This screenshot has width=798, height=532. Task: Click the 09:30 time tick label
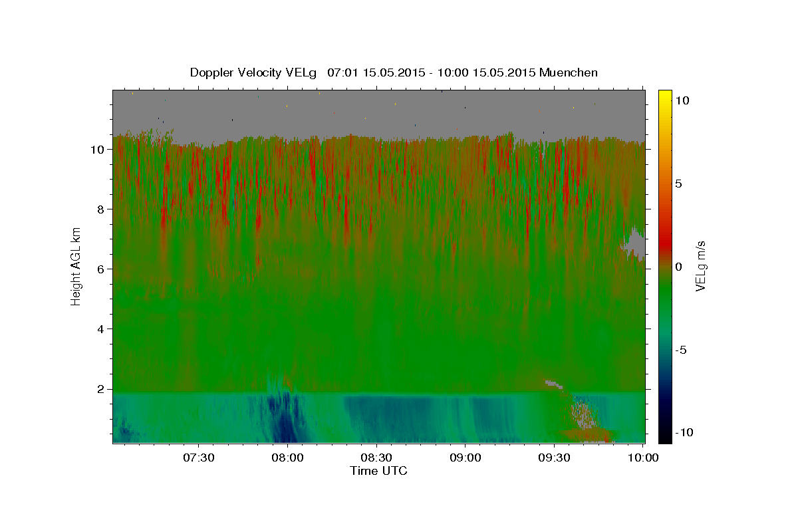tap(554, 458)
